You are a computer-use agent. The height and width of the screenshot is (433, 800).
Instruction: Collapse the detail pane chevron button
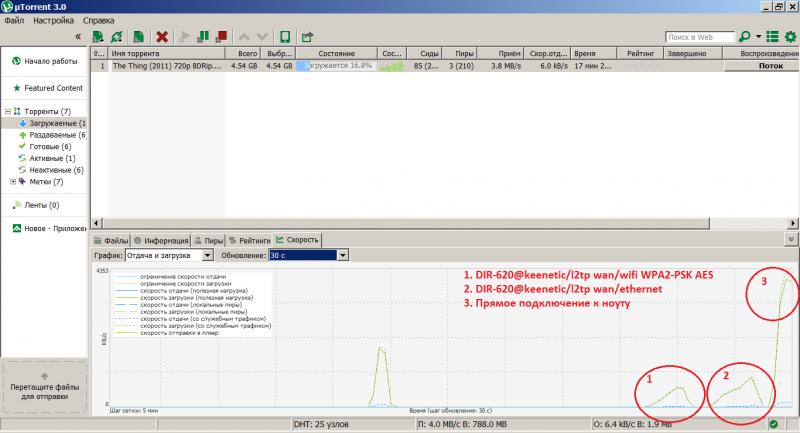(791, 239)
